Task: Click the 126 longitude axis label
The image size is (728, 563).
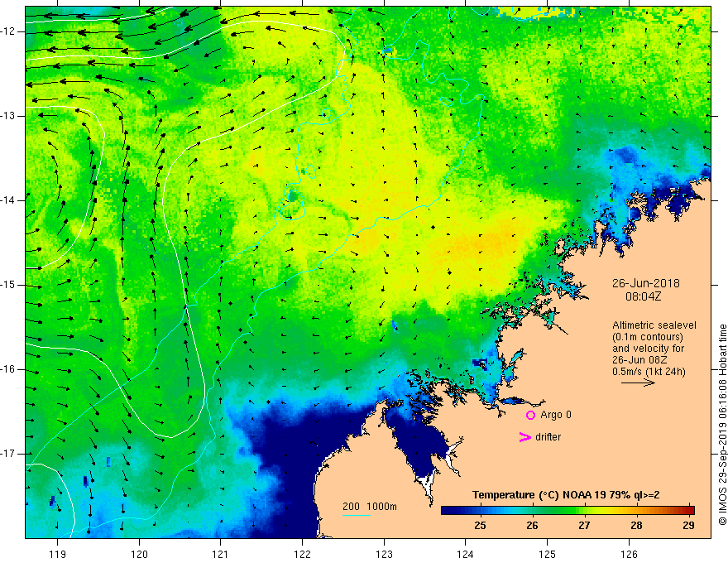Action: (629, 554)
